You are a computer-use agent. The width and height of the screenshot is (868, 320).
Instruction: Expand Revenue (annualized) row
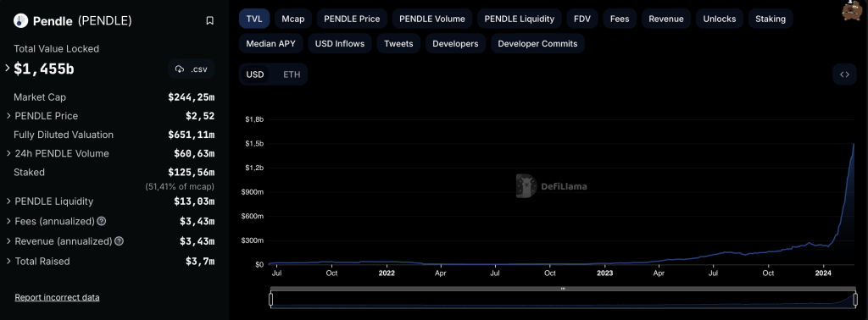8,241
